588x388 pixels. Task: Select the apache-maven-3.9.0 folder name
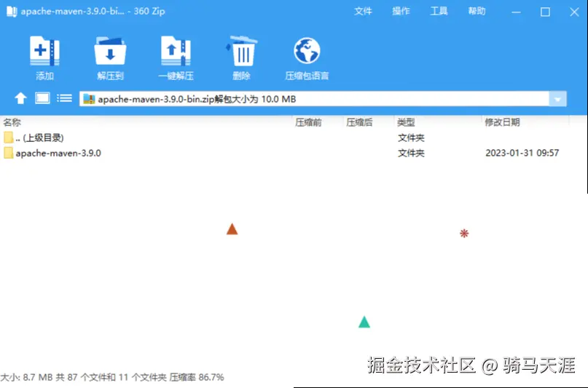58,153
